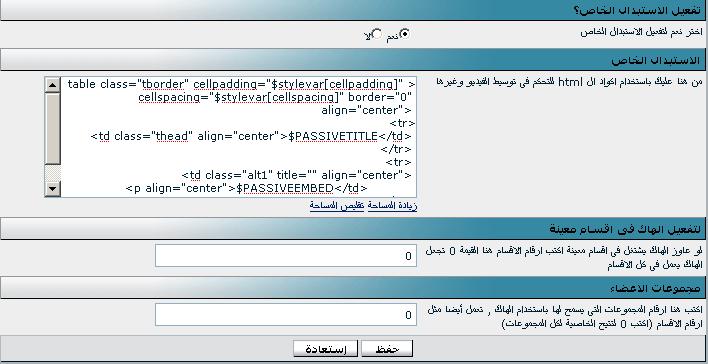Image resolution: width=708 pixels, height=364 pixels.
Task: Click the مجموعات الاعضاء section header
Action: pyautogui.click(x=354, y=288)
